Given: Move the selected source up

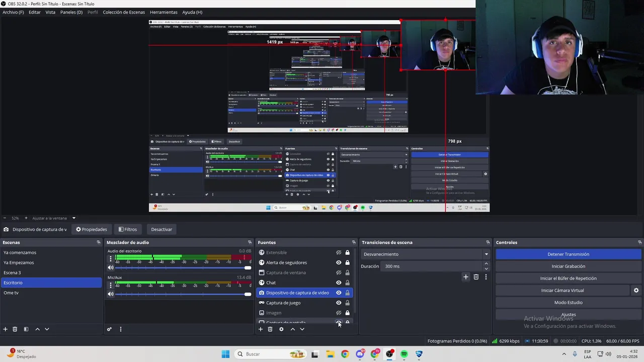Looking at the screenshot, I should pyautogui.click(x=292, y=329).
